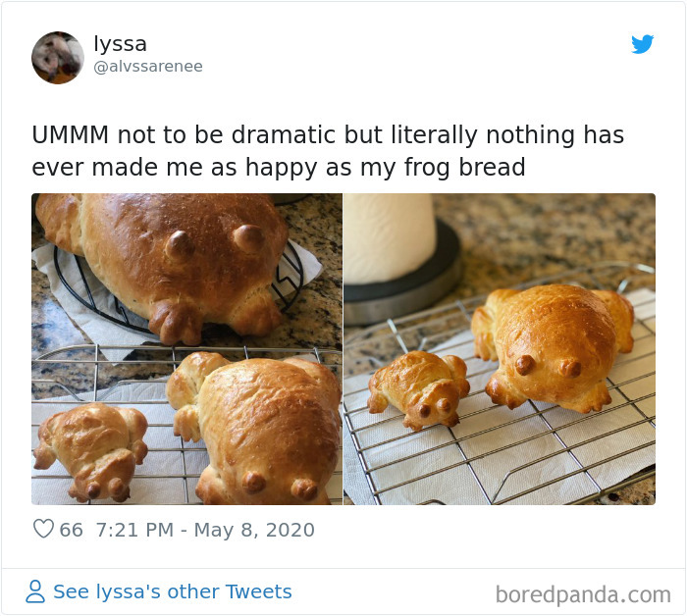This screenshot has height=616, width=687.
Task: Open lyssa's round profile avatar
Action: (58, 57)
